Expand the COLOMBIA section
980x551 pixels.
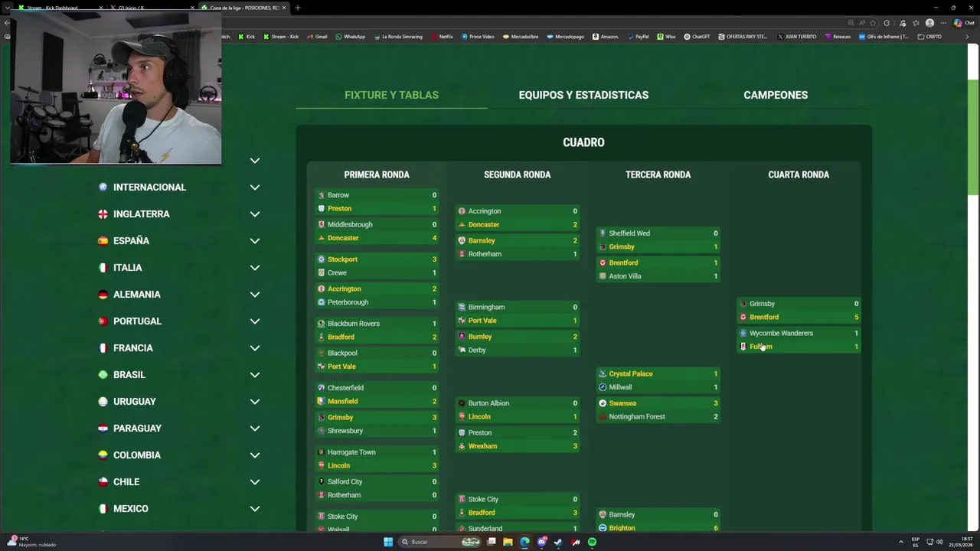[180, 455]
